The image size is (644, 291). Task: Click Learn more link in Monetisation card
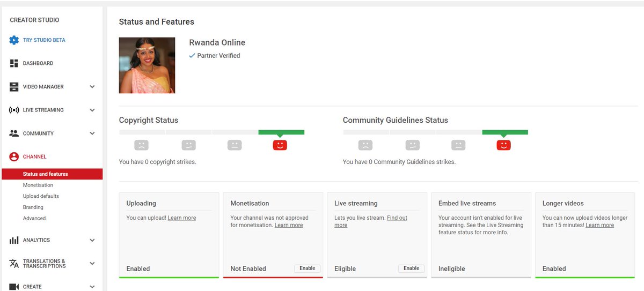click(x=289, y=225)
